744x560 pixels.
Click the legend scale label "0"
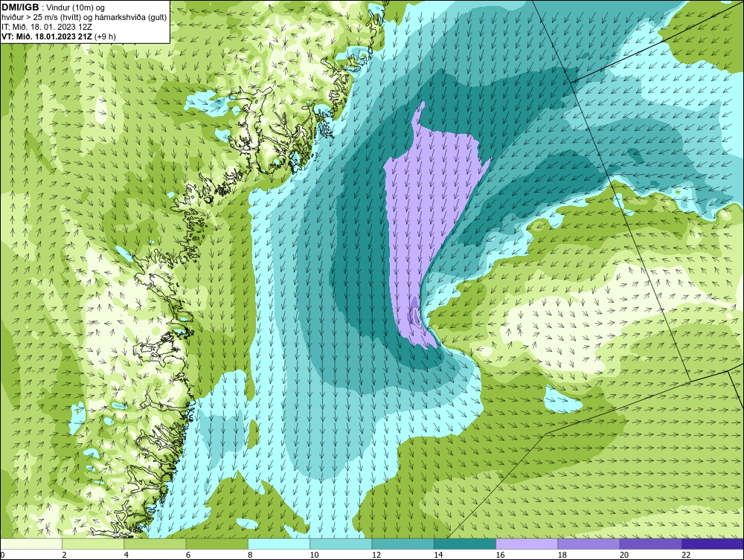point(2,556)
